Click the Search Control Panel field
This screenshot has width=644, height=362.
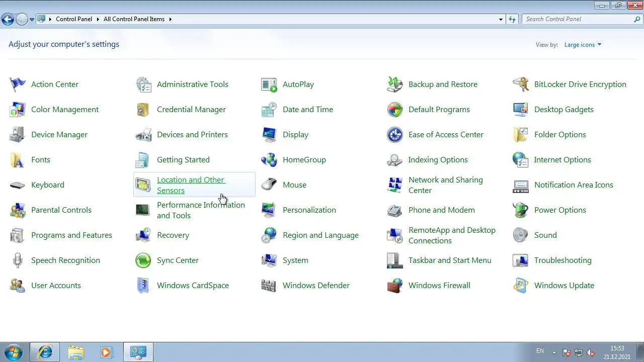pyautogui.click(x=582, y=19)
